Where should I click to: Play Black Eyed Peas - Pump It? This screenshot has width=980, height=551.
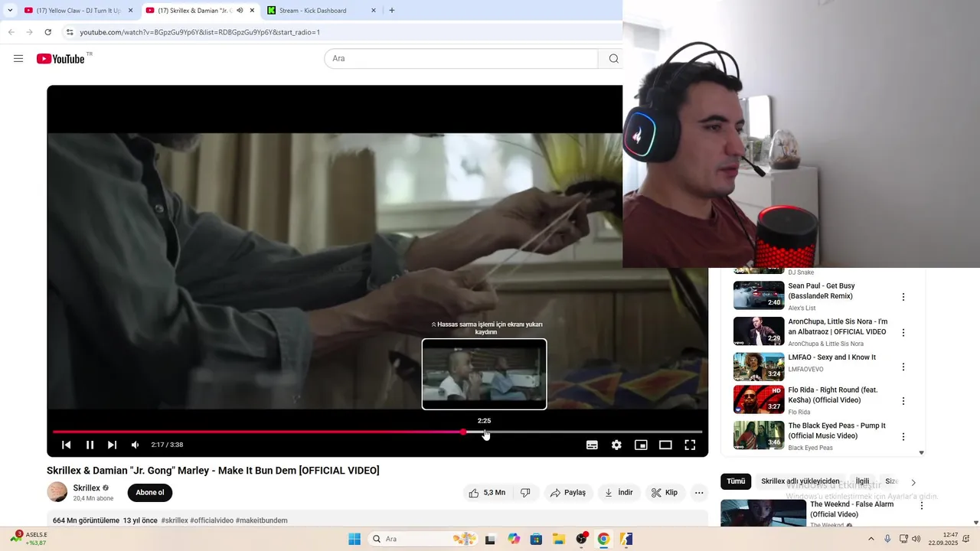837,431
